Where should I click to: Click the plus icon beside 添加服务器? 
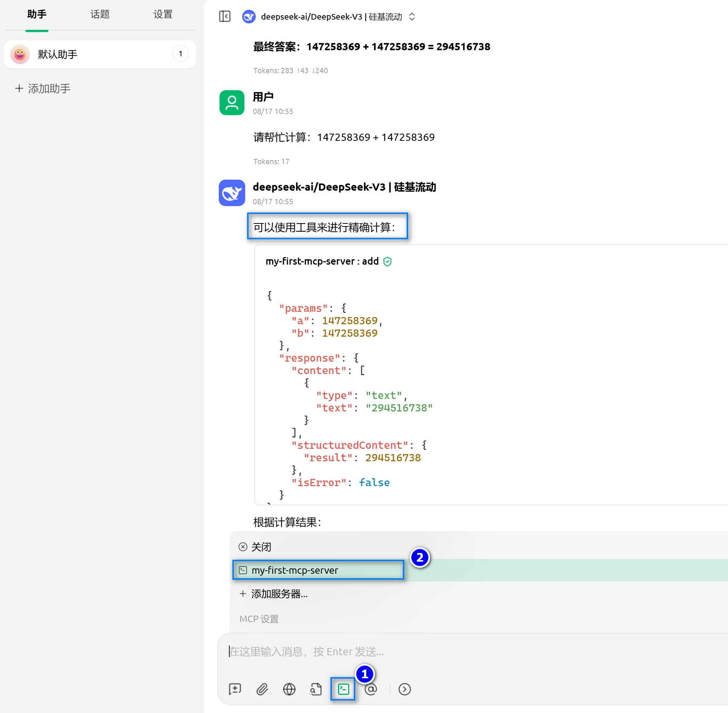pyautogui.click(x=243, y=594)
